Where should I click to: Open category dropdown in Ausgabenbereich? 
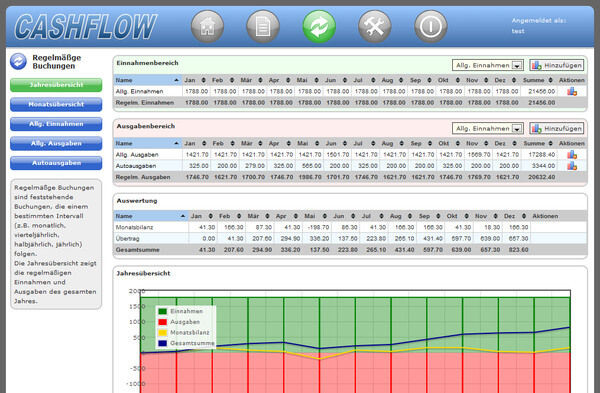tap(488, 129)
